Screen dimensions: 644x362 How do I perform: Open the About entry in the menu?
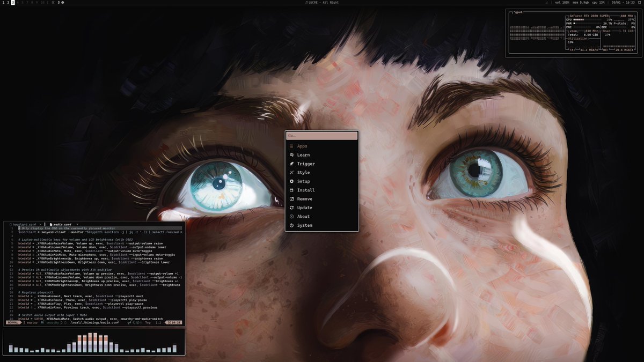321,216
